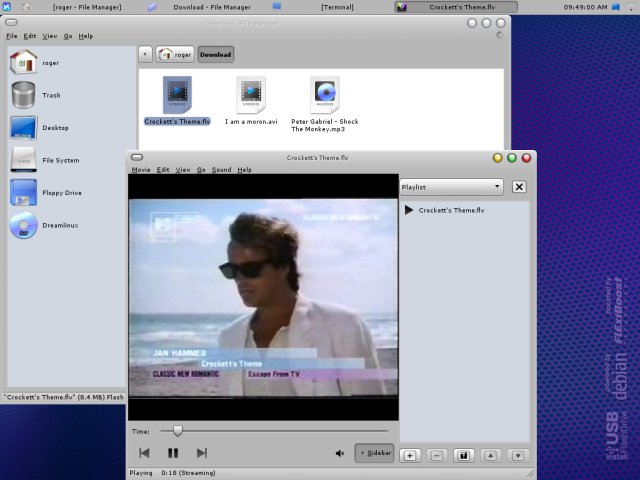Viewport: 640px width, 480px height.
Task: Select Crockett's Theme.flv in playlist
Action: click(x=451, y=210)
